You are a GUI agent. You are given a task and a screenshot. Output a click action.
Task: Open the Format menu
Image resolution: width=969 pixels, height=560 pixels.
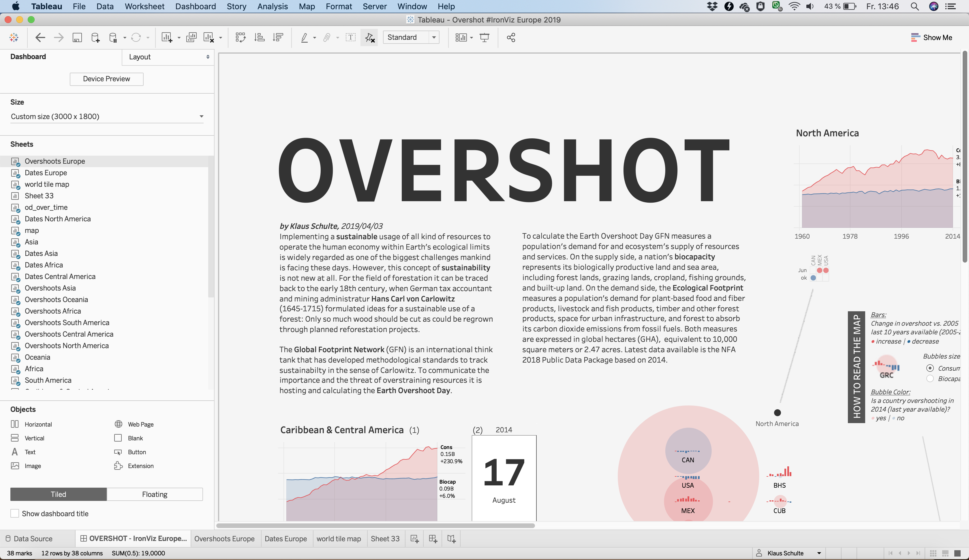pyautogui.click(x=338, y=6)
